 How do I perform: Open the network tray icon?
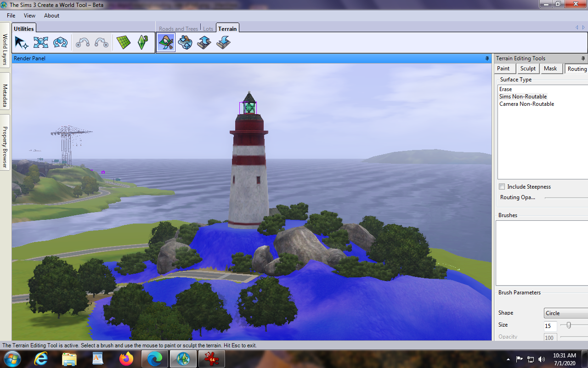click(x=531, y=359)
